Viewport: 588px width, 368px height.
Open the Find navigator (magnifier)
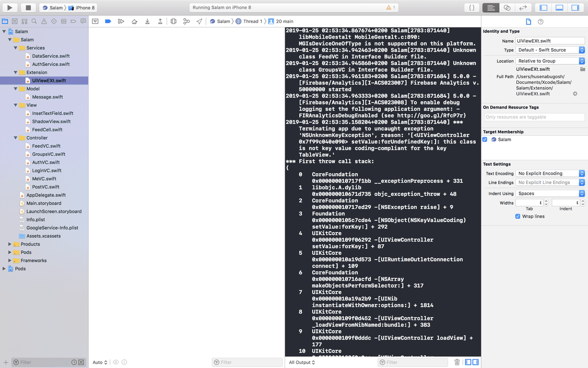[x=34, y=21]
